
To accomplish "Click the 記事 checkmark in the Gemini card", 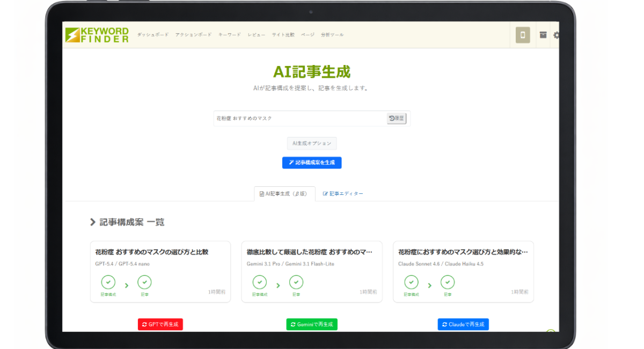I will [x=296, y=282].
